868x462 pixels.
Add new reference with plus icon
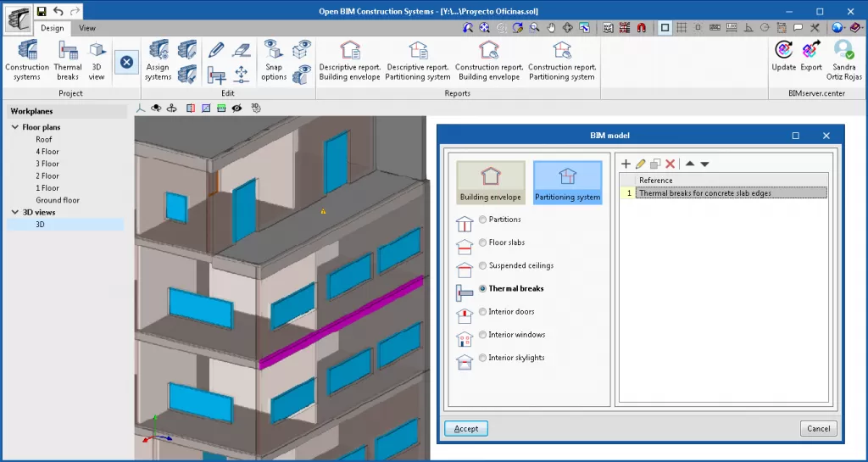coord(626,164)
